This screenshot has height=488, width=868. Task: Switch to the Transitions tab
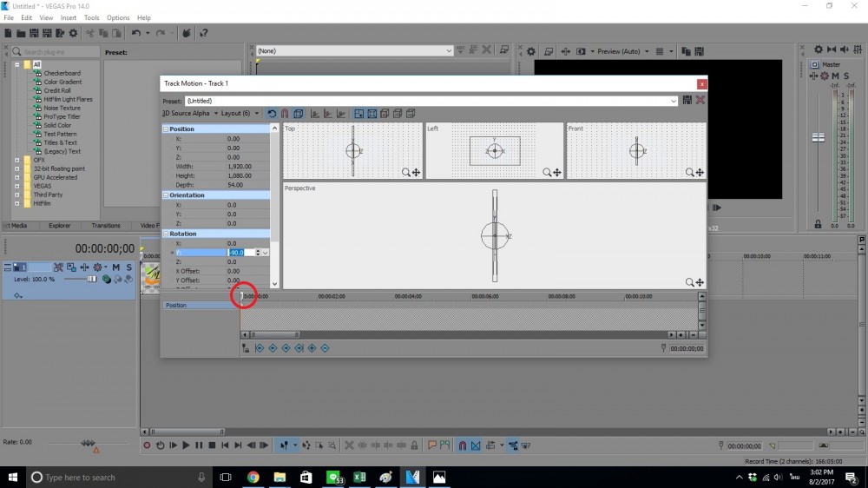tap(106, 226)
